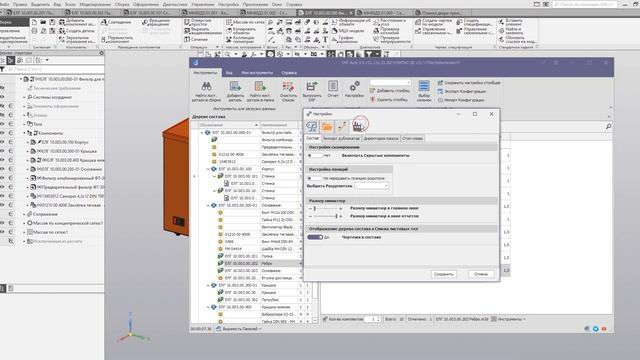Click Экспорт Конфигурации button
Image resolution: width=640 pixels, height=360 pixels.
462,91
